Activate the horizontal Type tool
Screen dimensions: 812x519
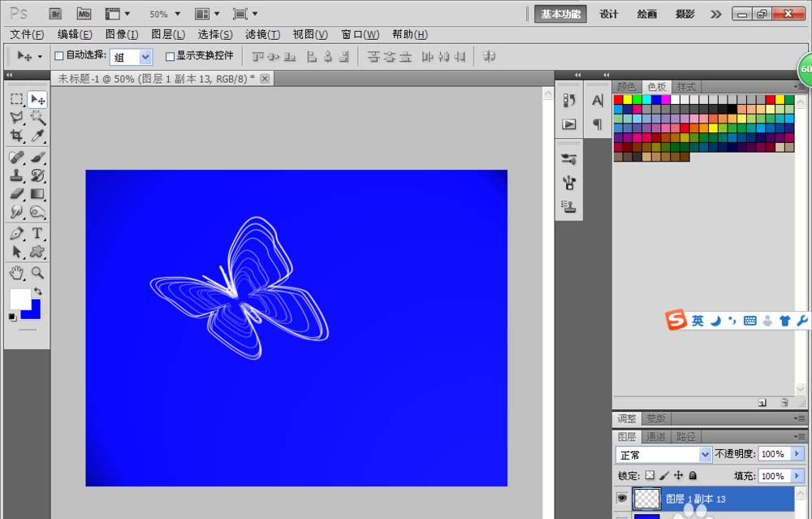tap(37, 234)
